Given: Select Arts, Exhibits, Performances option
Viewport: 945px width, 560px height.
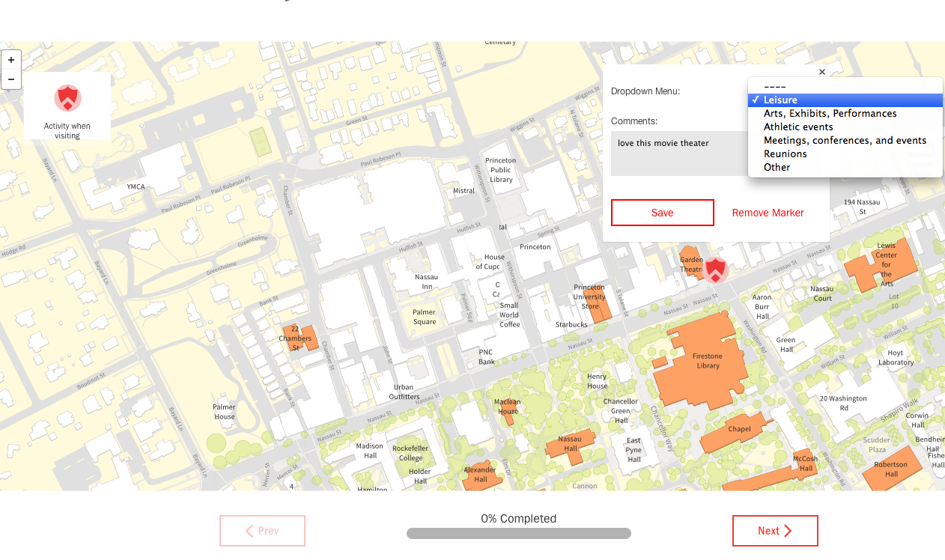Looking at the screenshot, I should tap(830, 114).
